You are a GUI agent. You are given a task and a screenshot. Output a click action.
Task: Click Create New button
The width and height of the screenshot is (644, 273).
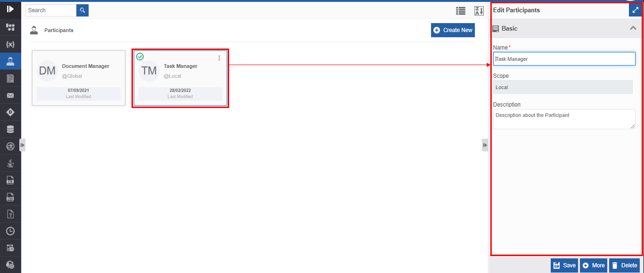pyautogui.click(x=453, y=30)
